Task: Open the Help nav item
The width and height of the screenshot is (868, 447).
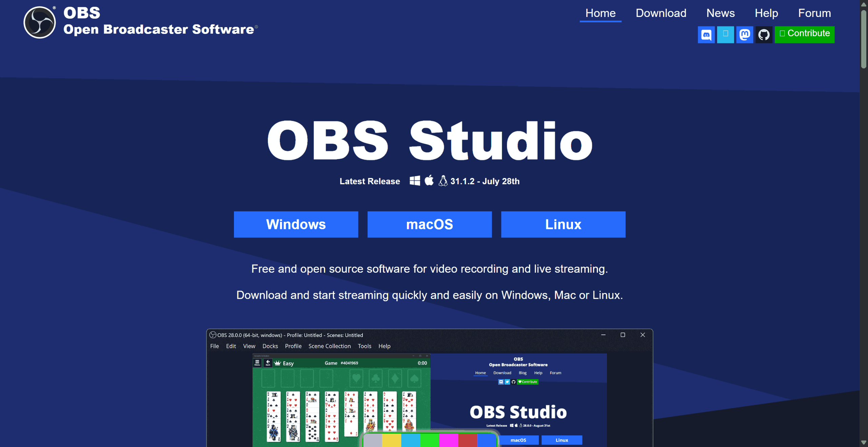Action: pyautogui.click(x=766, y=13)
